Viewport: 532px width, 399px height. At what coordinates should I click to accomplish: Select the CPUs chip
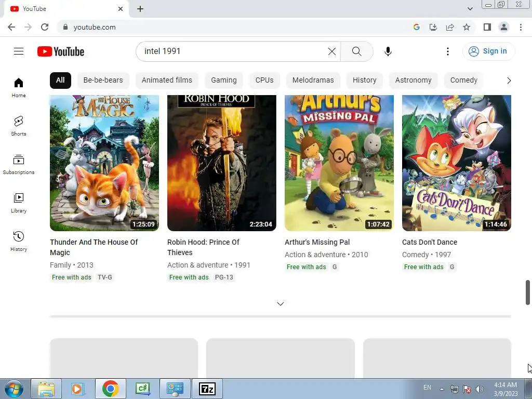pos(264,81)
